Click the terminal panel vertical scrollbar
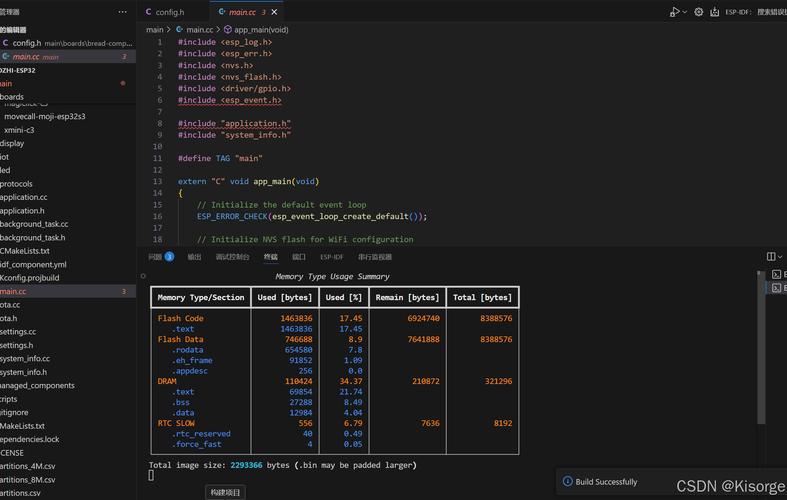This screenshot has height=500, width=787. tap(760, 347)
